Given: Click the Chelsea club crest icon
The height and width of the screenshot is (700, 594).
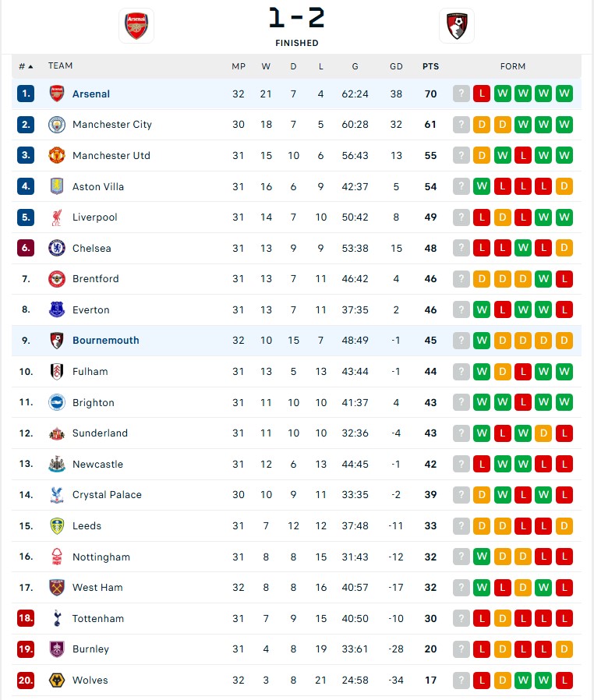Looking at the screenshot, I should click(x=57, y=248).
